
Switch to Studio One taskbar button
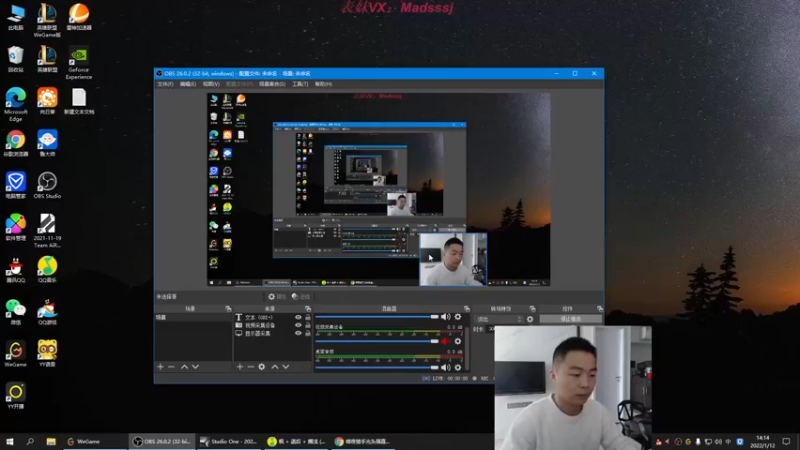click(229, 441)
